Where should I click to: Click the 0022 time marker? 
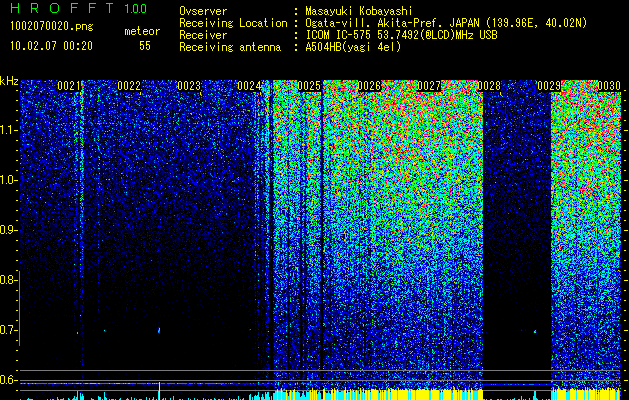[x=129, y=86]
